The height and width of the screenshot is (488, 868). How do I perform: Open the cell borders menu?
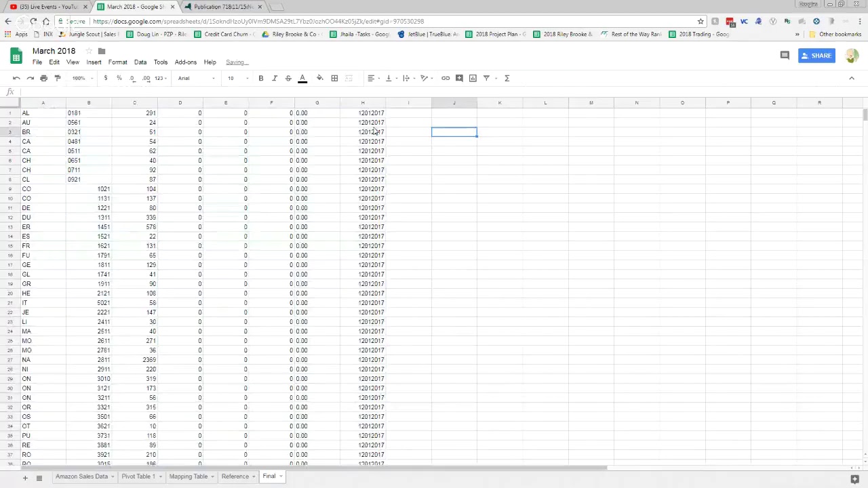click(334, 78)
